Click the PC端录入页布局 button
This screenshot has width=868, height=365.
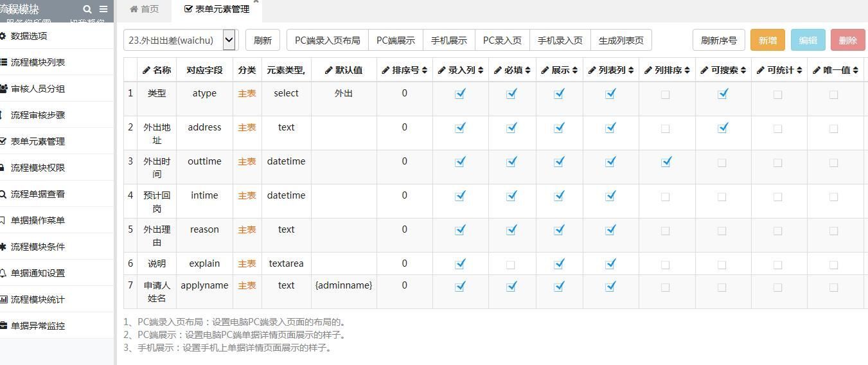tap(327, 40)
